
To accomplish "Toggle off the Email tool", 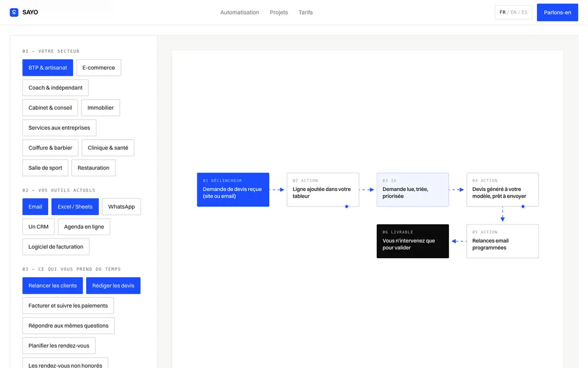I will coord(35,206).
